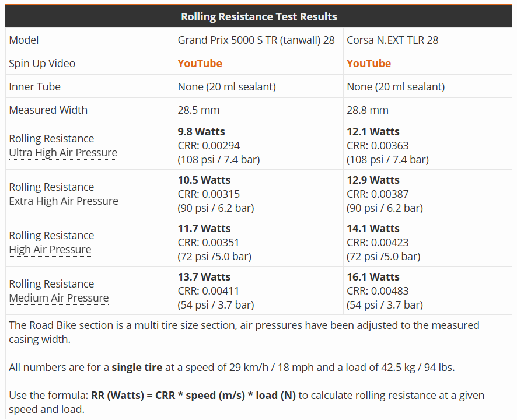517x420 pixels.
Task: Click the 12.1 Watts result
Action: (373, 132)
